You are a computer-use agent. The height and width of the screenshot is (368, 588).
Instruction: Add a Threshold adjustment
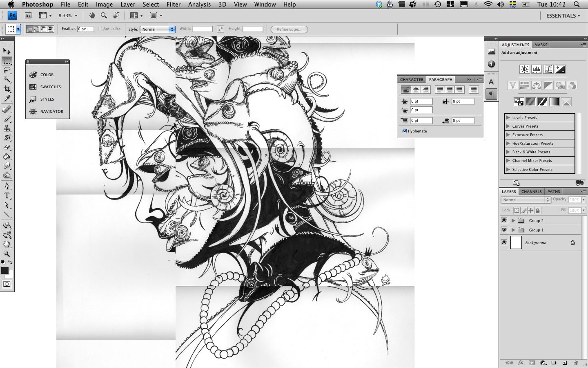point(542,102)
